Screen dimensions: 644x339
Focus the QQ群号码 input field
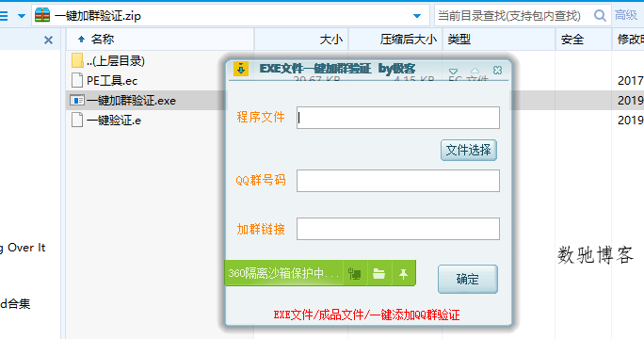pos(398,181)
